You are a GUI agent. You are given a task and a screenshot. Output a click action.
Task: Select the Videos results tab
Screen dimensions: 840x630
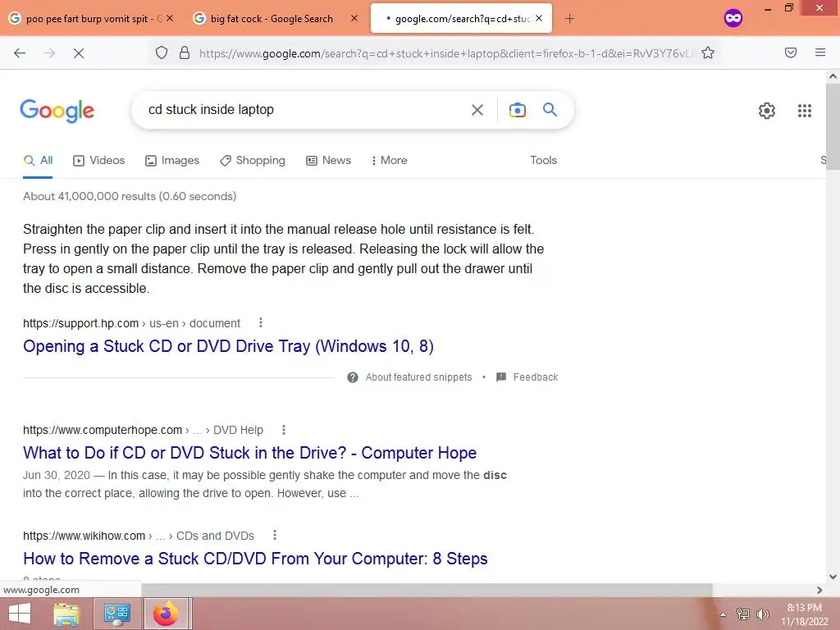coord(99,160)
